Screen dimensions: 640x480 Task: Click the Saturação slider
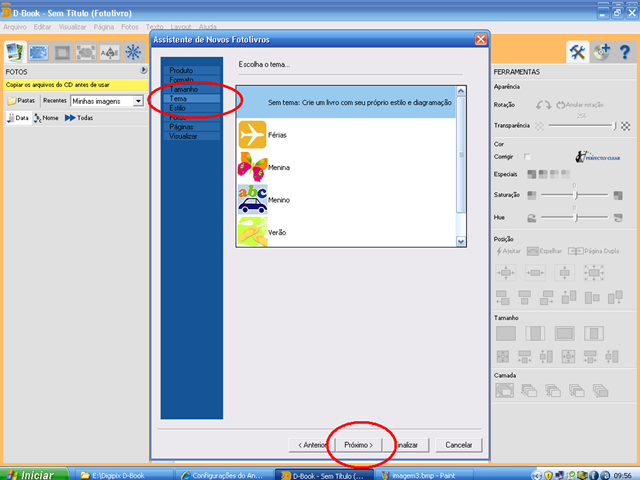574,195
